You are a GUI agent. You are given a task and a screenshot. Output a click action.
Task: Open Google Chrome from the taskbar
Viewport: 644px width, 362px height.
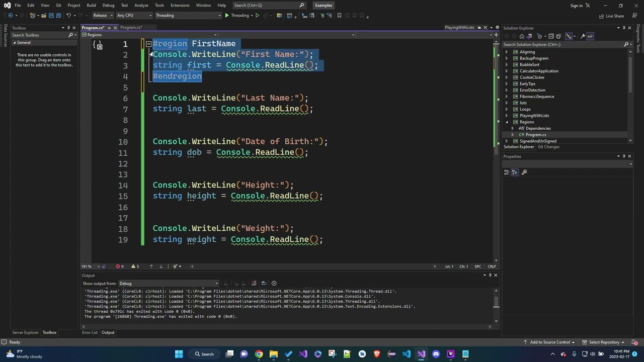click(259, 354)
